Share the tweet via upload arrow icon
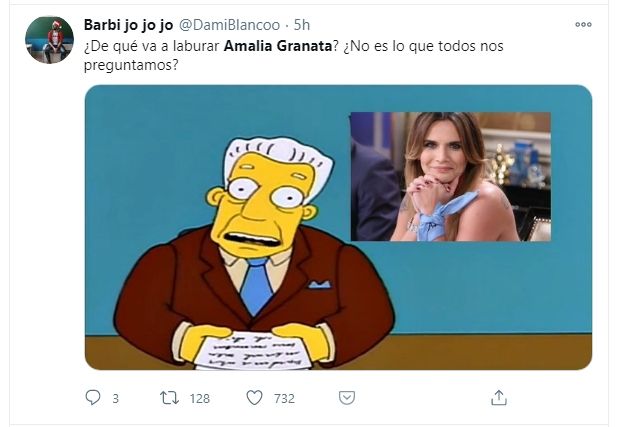 point(499,398)
